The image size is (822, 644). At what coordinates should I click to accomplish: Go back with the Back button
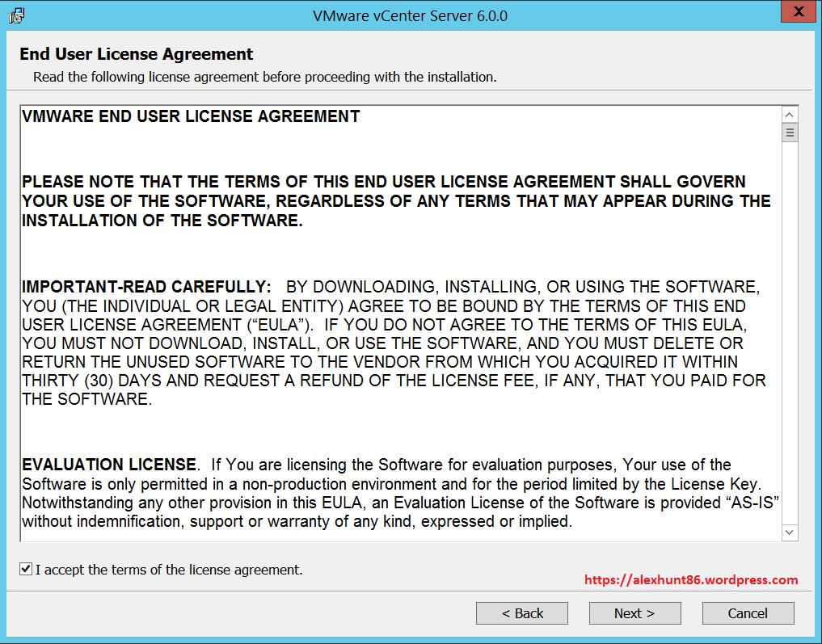point(521,613)
